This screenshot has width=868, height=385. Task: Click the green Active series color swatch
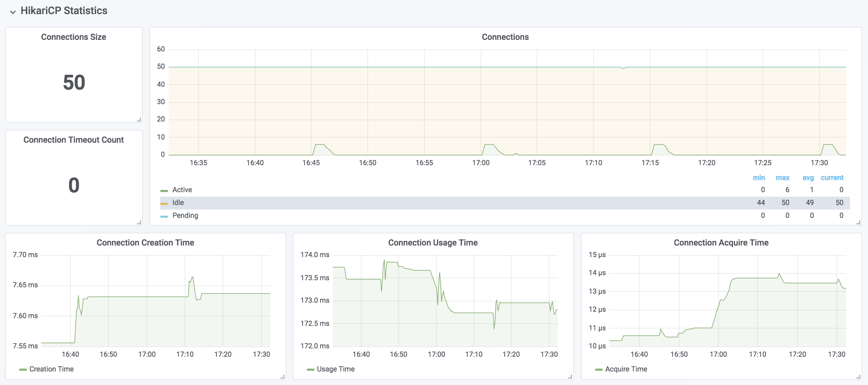click(164, 191)
